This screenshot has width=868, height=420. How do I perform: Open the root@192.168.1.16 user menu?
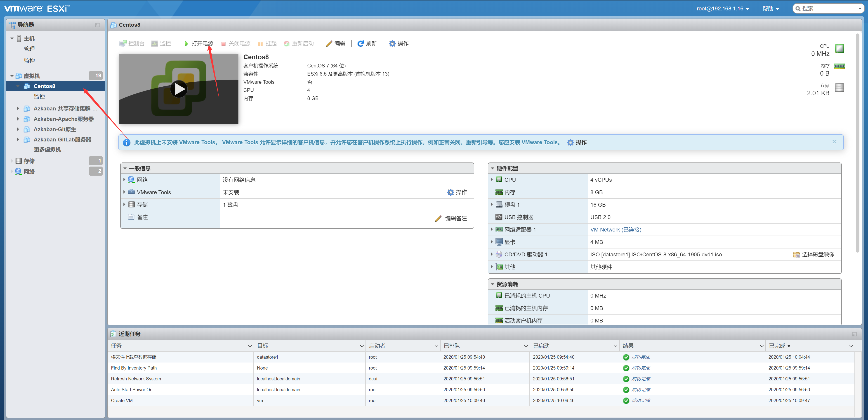click(723, 9)
